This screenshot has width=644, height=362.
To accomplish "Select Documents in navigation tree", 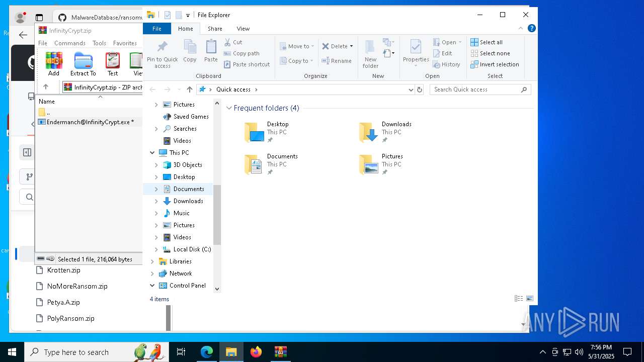I will (x=189, y=189).
